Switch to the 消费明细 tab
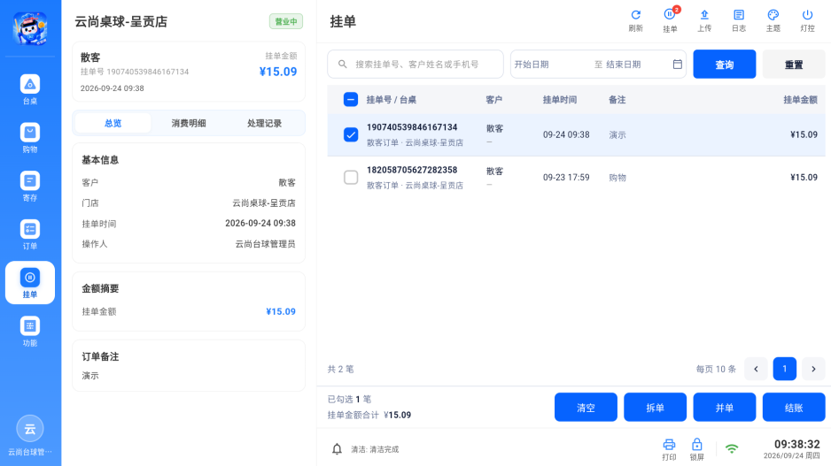831x466 pixels. [189, 123]
